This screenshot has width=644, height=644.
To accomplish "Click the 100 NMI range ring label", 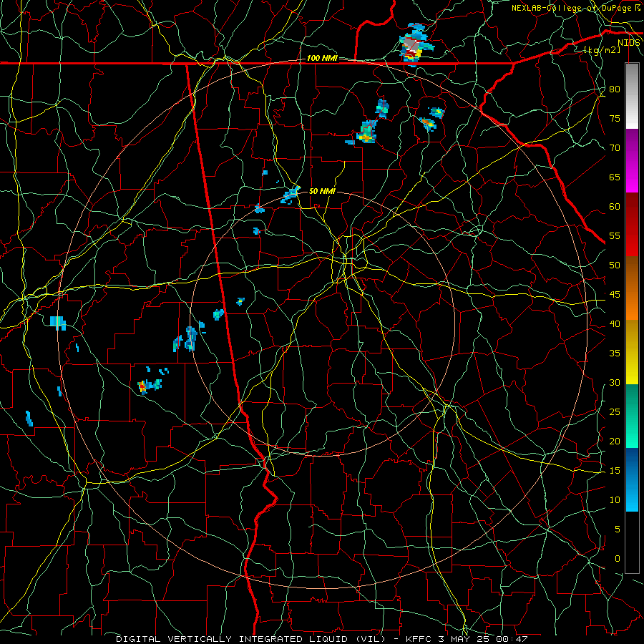I will (322, 59).
